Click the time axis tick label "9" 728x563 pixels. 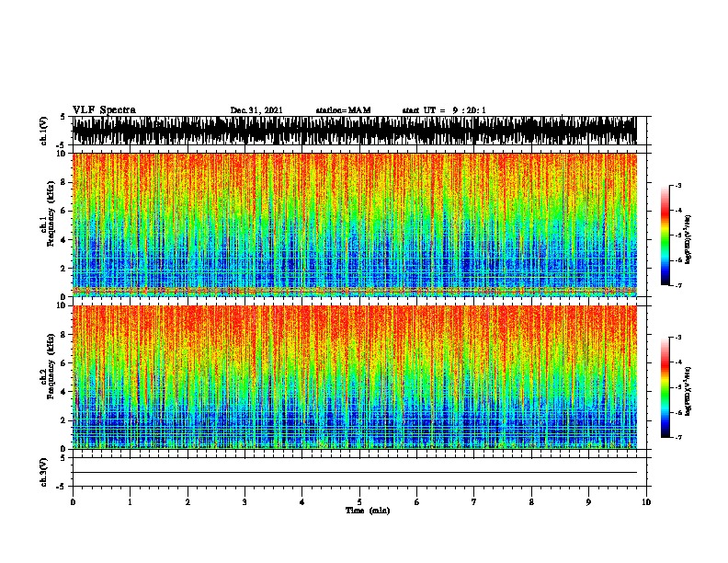point(589,502)
